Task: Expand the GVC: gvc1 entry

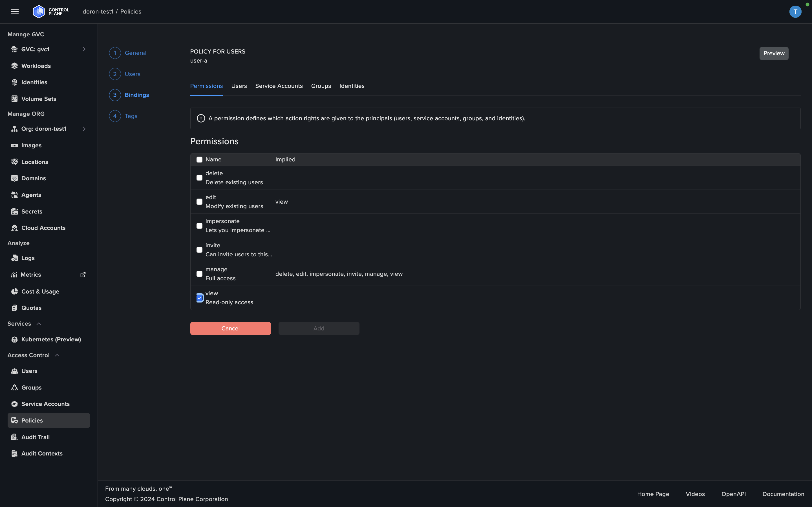Action: (84, 49)
